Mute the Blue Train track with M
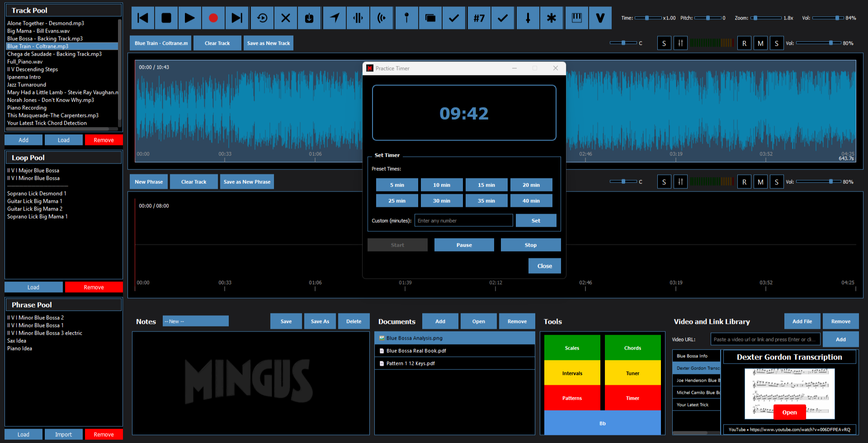 [x=760, y=43]
